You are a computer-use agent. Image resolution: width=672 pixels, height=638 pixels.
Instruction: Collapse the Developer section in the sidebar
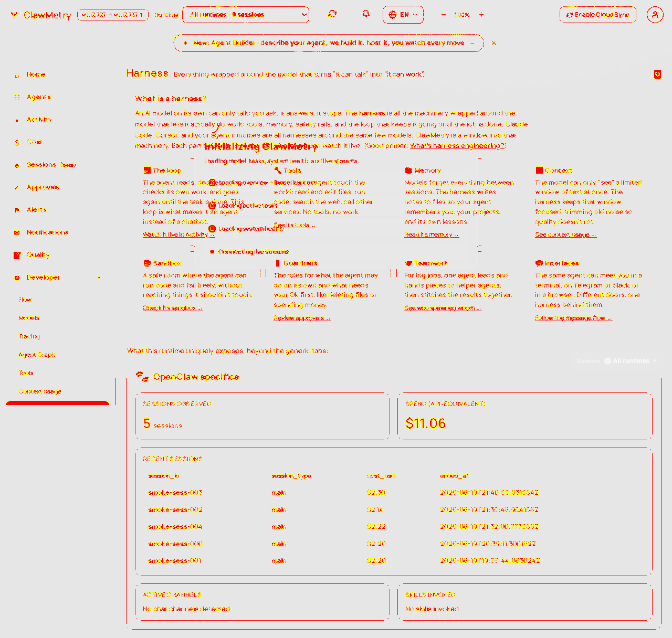pos(58,278)
